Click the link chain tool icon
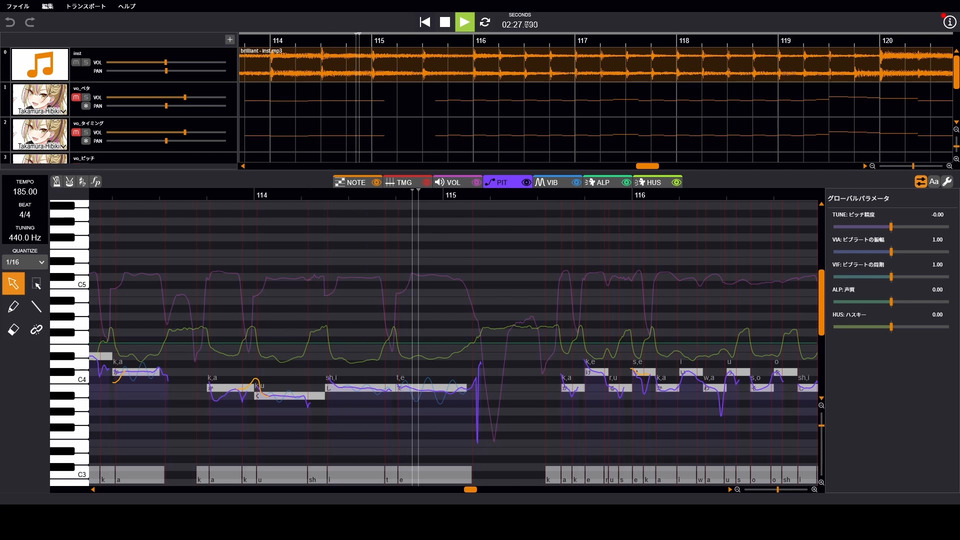This screenshot has width=960, height=540. [37, 329]
